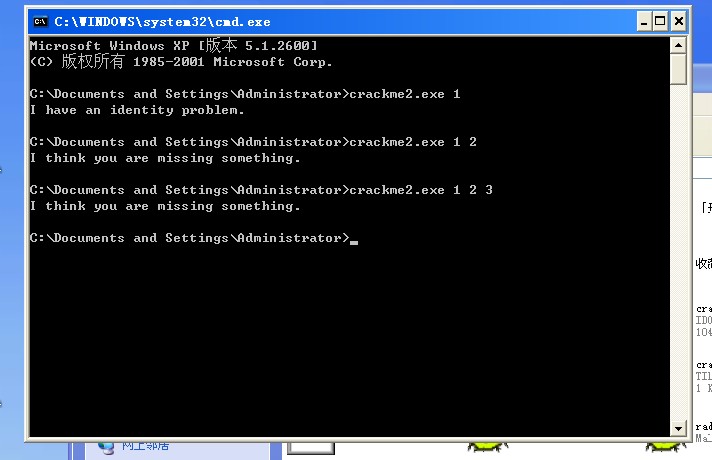Click the 'crackme2.exe 1 2 3' command line
The width and height of the screenshot is (712, 460).
pyautogui.click(x=261, y=190)
